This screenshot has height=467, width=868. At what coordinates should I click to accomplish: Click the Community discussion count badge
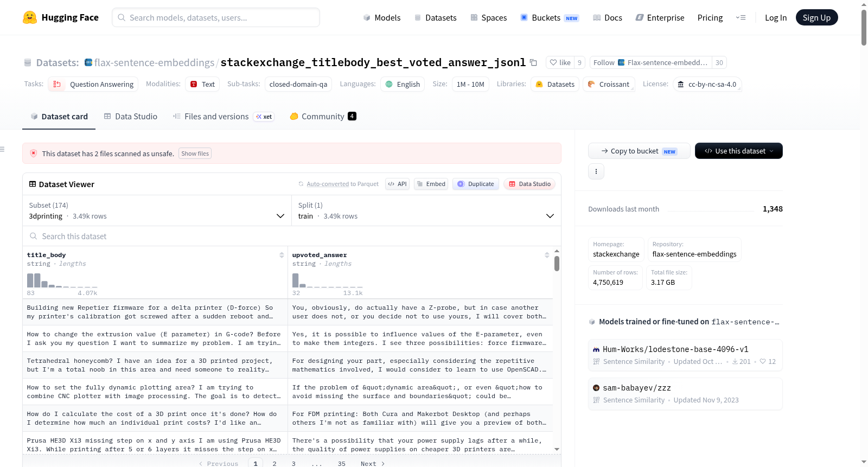tap(352, 116)
